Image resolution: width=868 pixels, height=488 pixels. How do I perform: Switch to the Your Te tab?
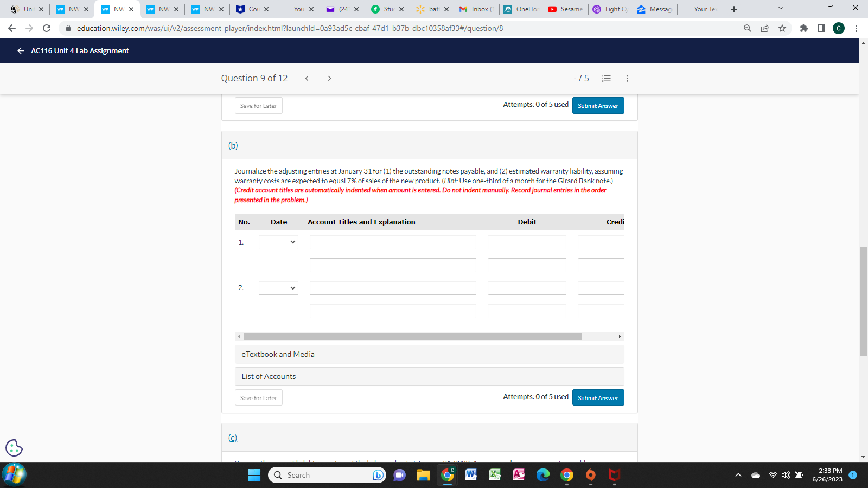click(700, 9)
